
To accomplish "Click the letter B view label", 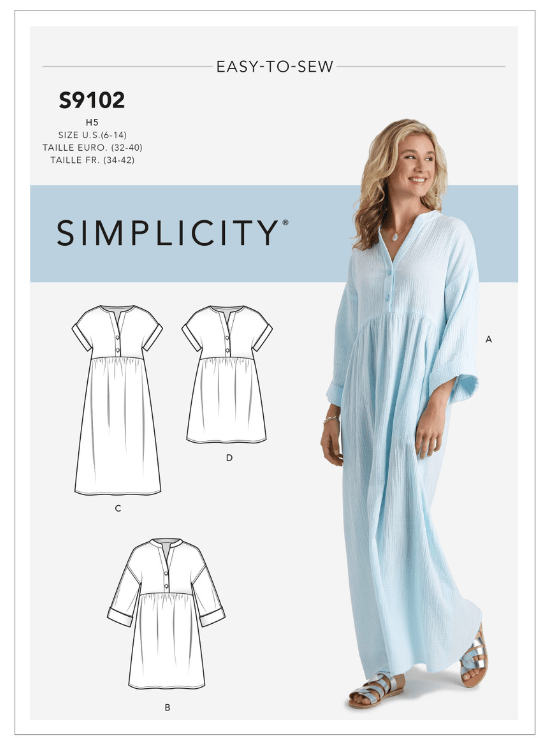I will (x=168, y=707).
